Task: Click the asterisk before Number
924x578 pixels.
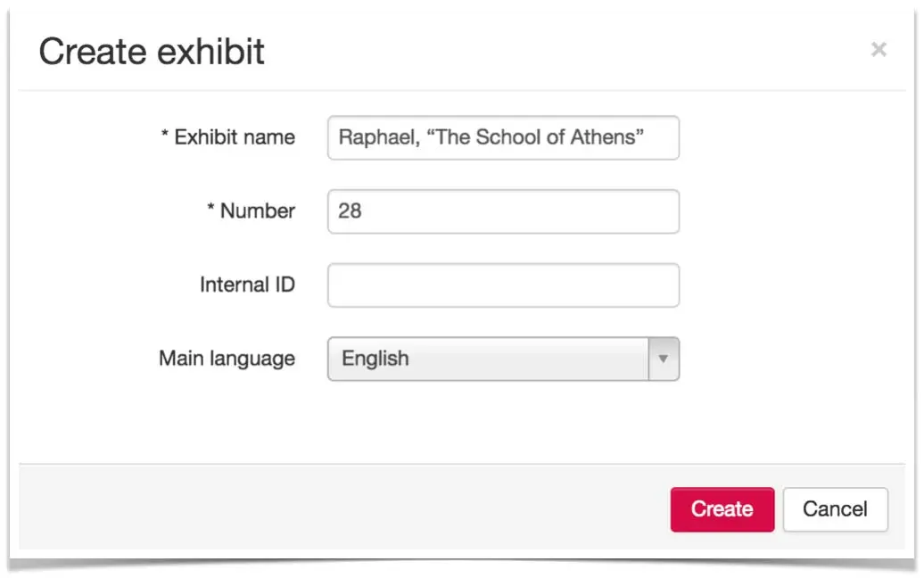Action: [x=211, y=211]
